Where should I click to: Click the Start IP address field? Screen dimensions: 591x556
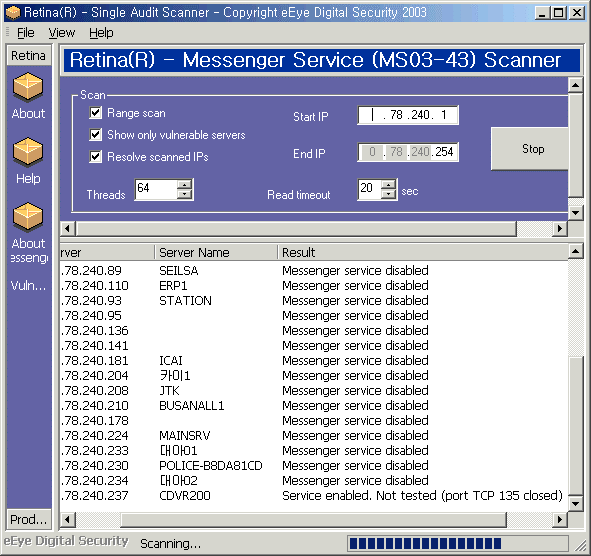408,115
